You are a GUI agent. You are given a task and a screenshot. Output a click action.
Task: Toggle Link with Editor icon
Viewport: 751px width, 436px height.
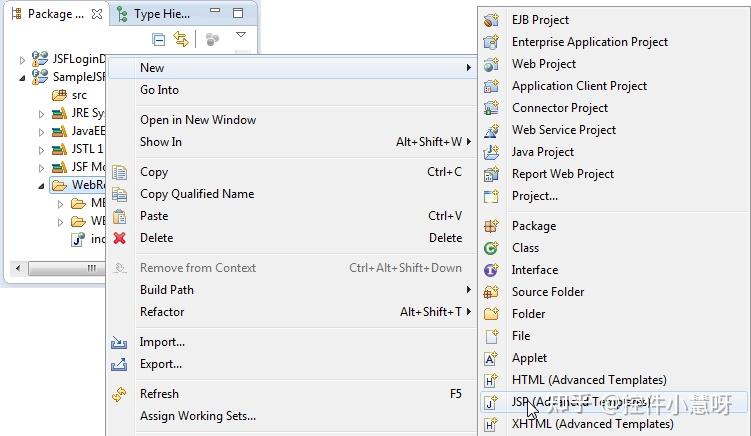pyautogui.click(x=181, y=39)
